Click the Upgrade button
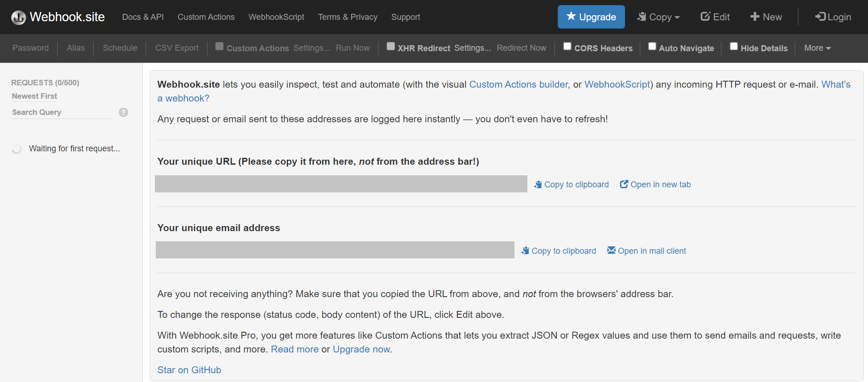868x382 pixels. click(x=591, y=17)
